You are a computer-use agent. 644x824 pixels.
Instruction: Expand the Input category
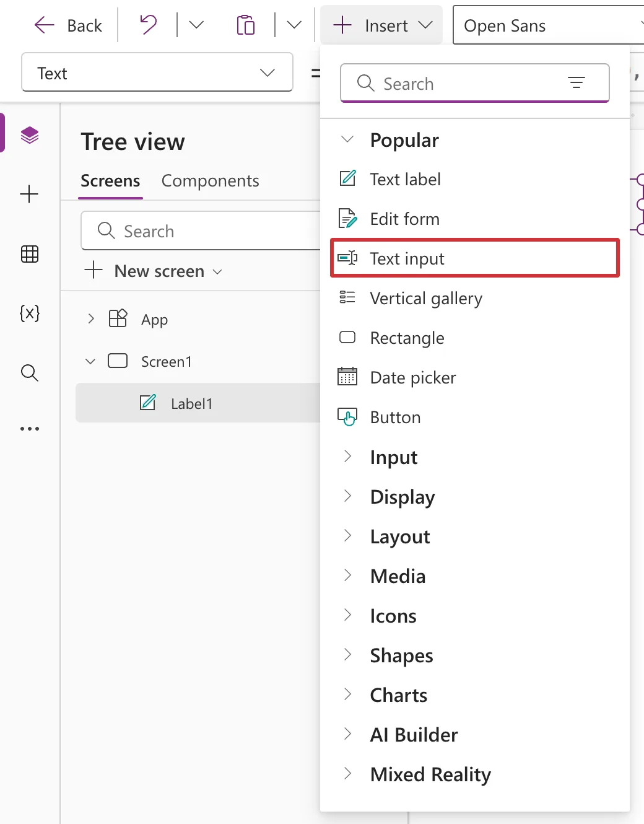coord(348,457)
